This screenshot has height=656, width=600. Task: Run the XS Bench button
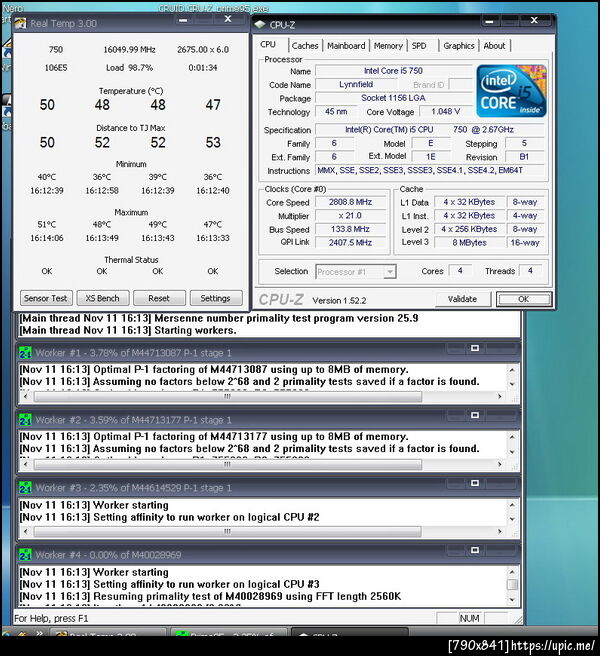tap(103, 298)
